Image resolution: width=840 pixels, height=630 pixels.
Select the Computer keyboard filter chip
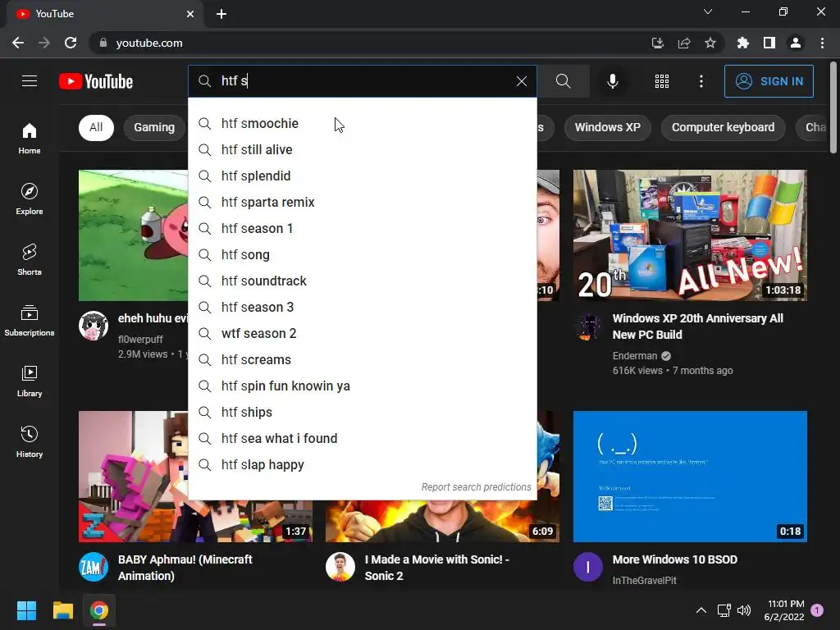coord(724,127)
